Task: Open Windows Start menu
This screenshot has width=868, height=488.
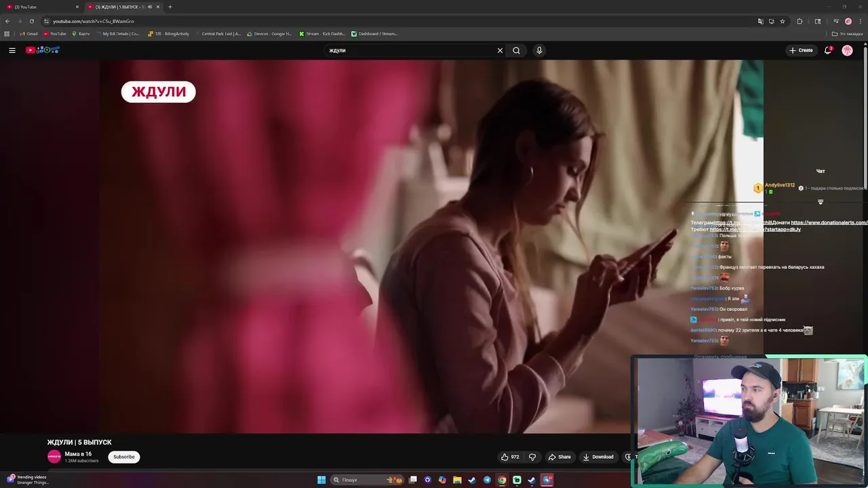Action: (x=321, y=480)
